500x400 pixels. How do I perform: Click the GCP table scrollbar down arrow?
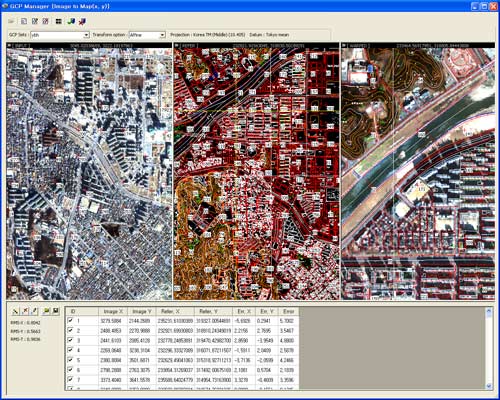pyautogui.click(x=489, y=386)
